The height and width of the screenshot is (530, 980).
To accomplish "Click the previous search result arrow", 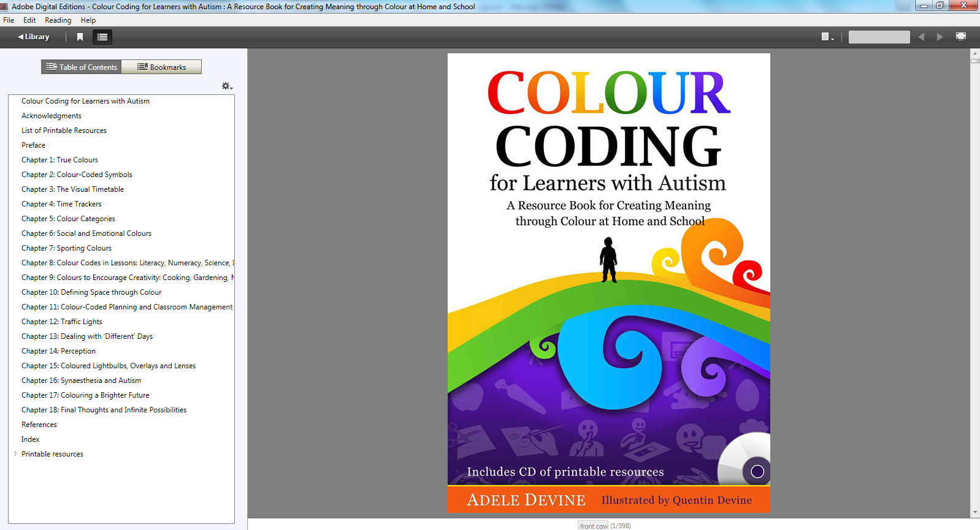I will click(x=921, y=37).
